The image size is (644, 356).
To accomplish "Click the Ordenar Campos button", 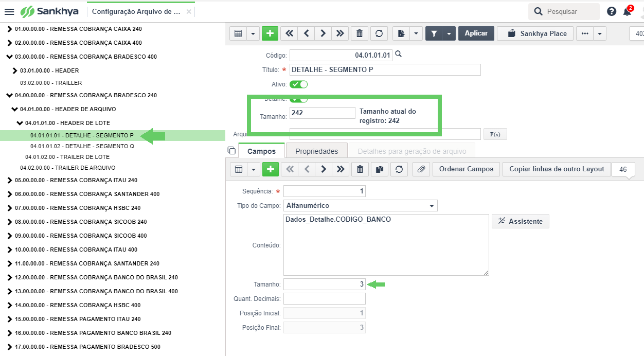I will click(466, 169).
